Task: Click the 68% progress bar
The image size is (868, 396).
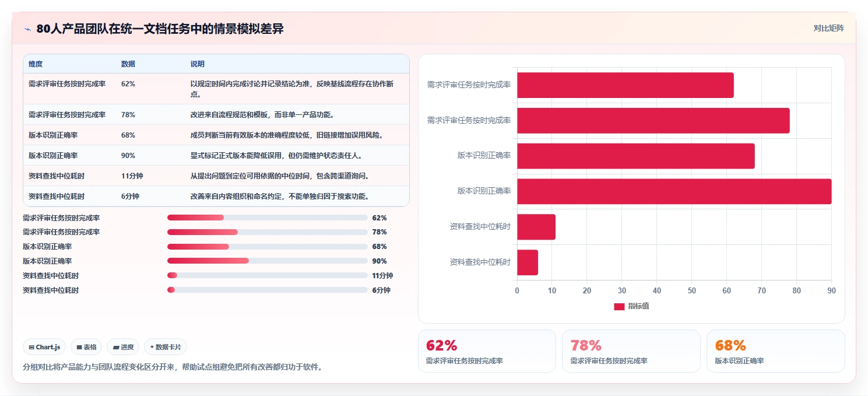Action: pos(268,247)
